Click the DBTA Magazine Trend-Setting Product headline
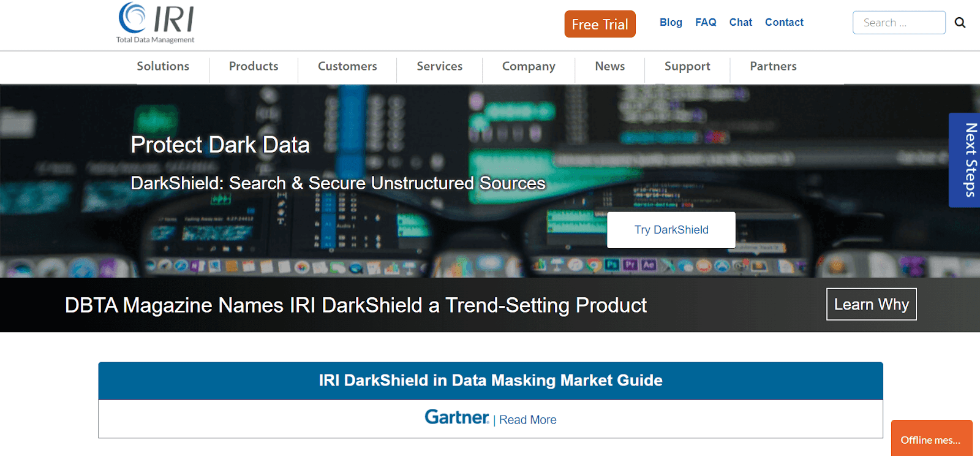 point(356,305)
